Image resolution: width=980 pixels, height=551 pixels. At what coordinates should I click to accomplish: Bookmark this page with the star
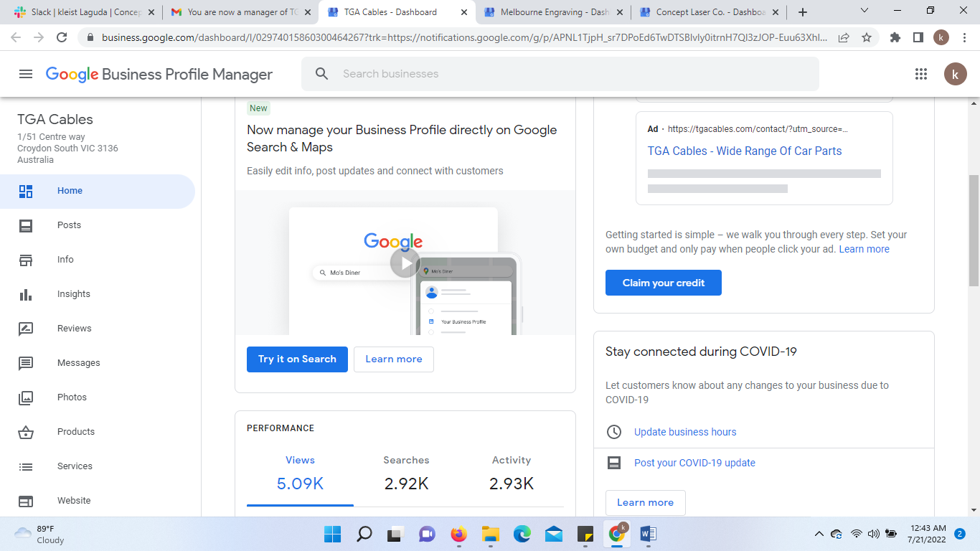(x=867, y=37)
